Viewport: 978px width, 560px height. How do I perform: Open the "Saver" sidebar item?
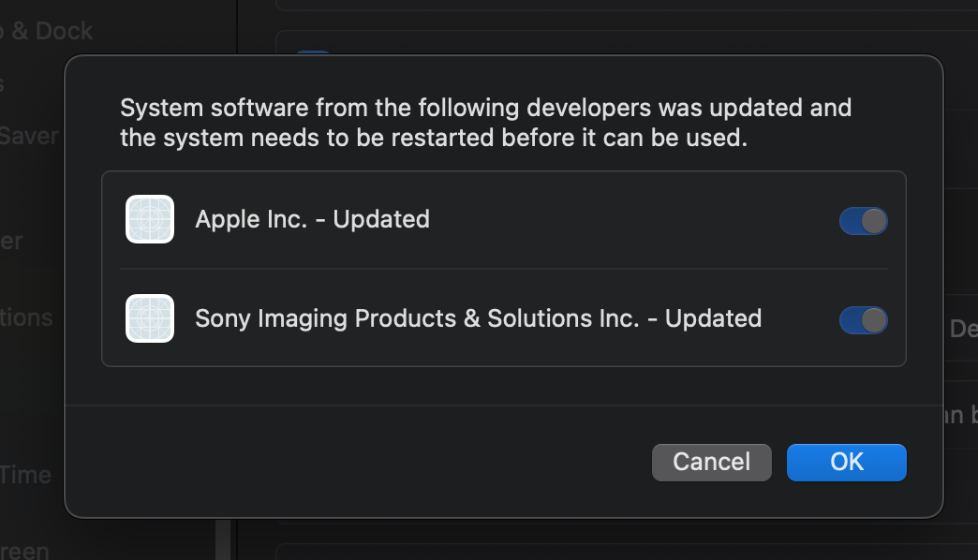click(28, 136)
